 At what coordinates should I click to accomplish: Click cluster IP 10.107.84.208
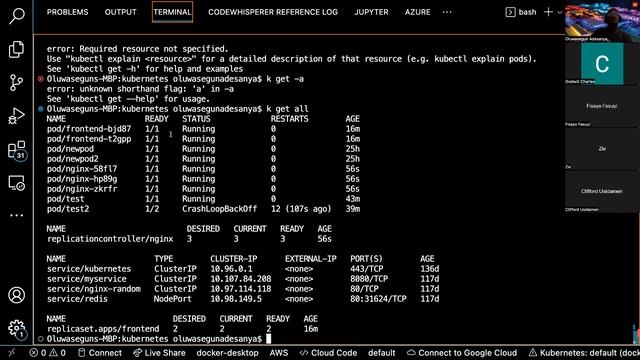[x=241, y=279]
